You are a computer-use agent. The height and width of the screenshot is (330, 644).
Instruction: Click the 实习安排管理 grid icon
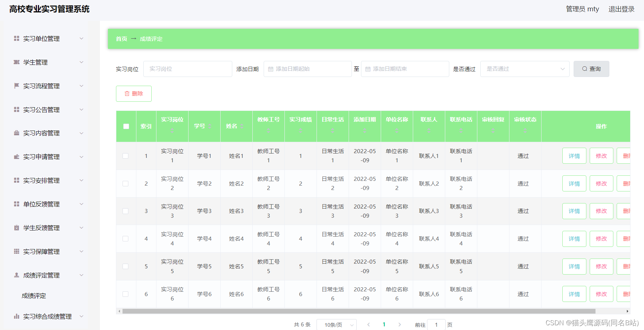[16, 180]
